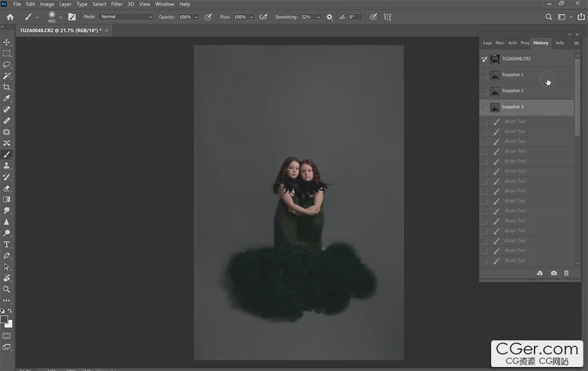Select the Brush tool in toolbar
The width and height of the screenshot is (588, 371).
pos(7,154)
